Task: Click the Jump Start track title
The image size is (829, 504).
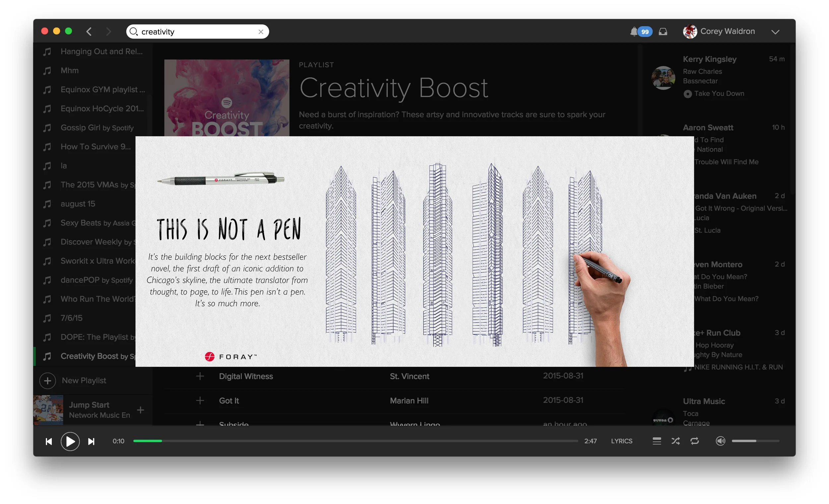Action: coord(89,405)
